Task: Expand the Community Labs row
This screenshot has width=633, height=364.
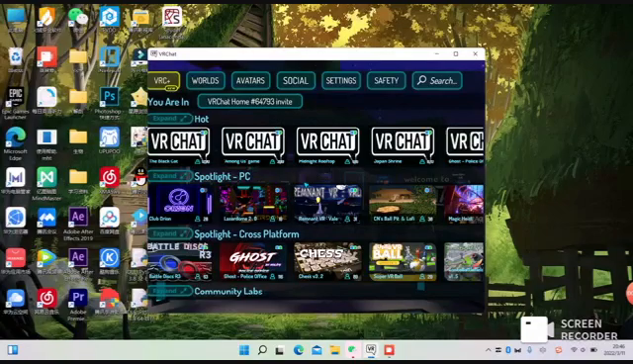Action: point(170,291)
